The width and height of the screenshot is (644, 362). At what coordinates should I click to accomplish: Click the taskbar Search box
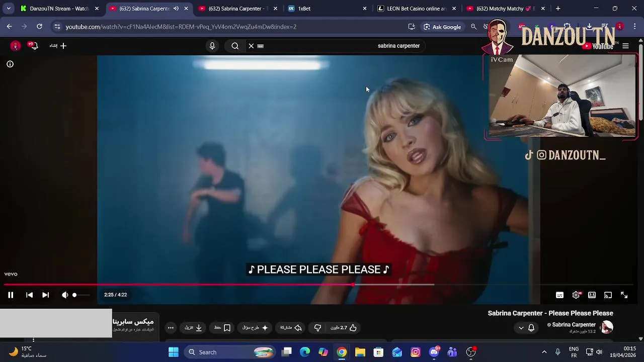pyautogui.click(x=229, y=352)
